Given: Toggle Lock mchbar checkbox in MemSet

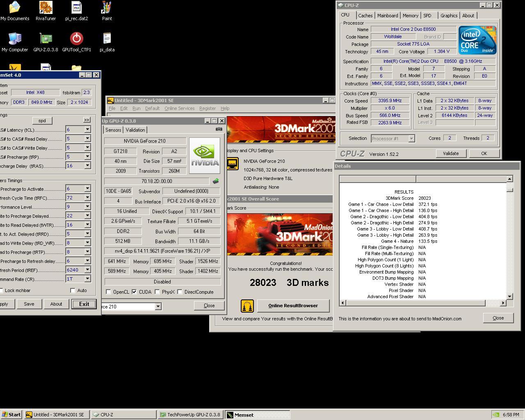Looking at the screenshot, I should (1, 290).
